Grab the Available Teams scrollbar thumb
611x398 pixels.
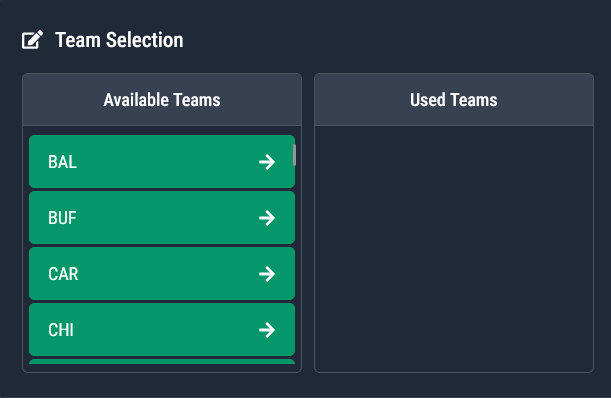pyautogui.click(x=294, y=155)
